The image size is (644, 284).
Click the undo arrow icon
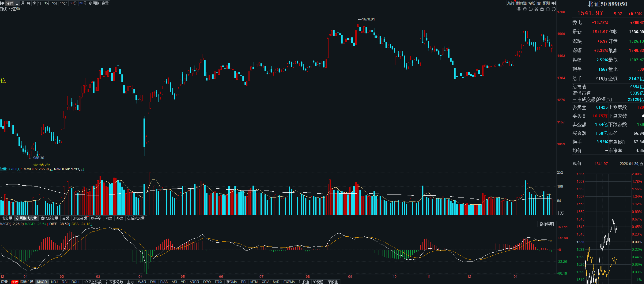(x=530, y=9)
